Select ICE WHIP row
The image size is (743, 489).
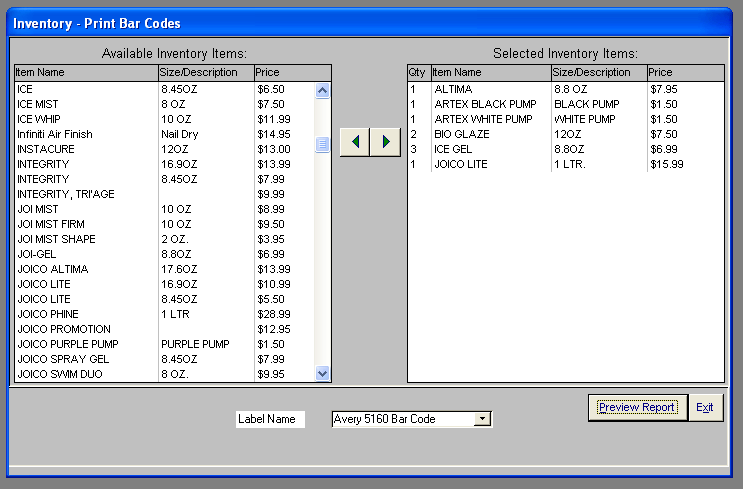pyautogui.click(x=165, y=119)
